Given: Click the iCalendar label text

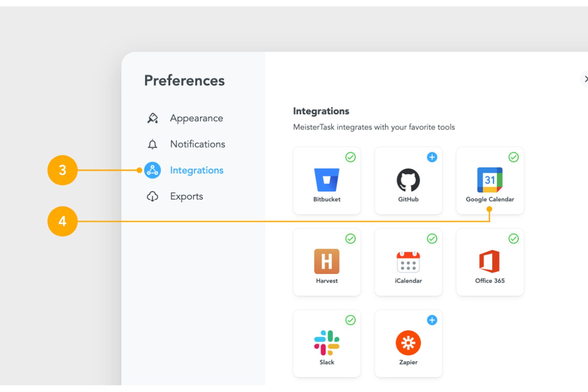Looking at the screenshot, I should (408, 281).
